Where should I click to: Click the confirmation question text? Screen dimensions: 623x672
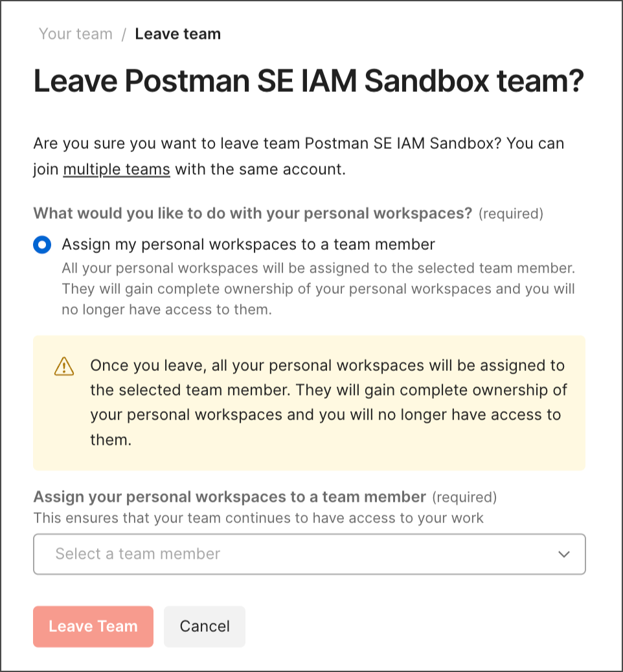[298, 143]
